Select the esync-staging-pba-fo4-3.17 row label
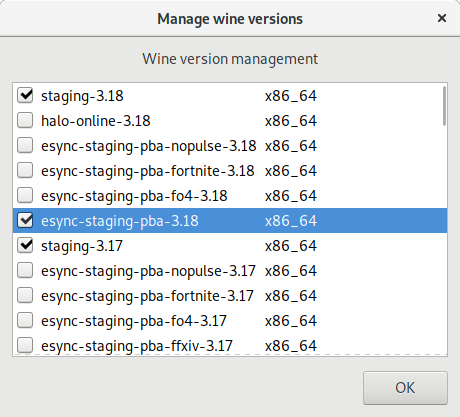 pyautogui.click(x=134, y=321)
